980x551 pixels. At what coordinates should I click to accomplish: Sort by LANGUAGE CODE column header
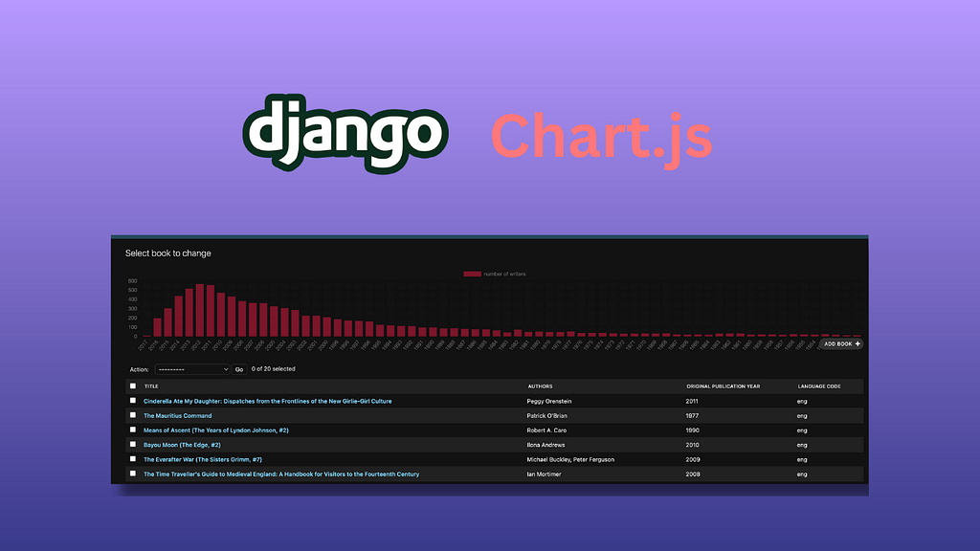pos(819,386)
